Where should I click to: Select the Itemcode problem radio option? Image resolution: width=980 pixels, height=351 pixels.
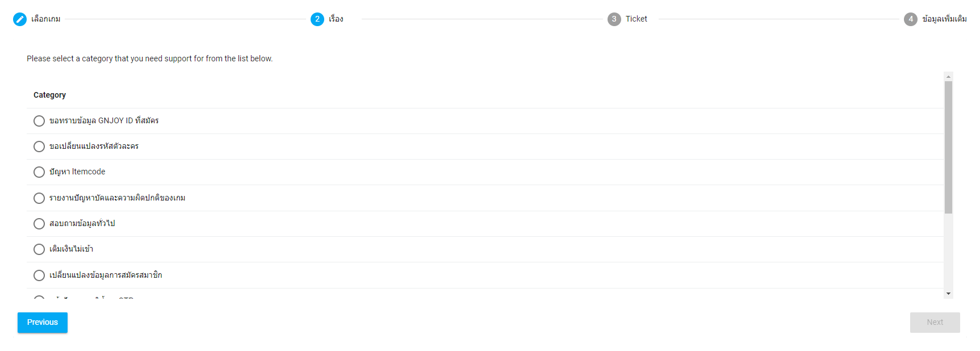click(39, 172)
